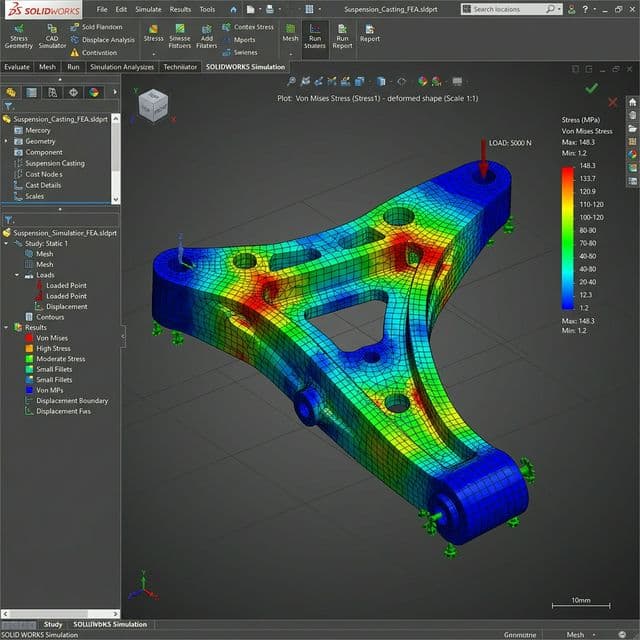
Task: Click the Stress ribbon icon
Action: coord(153,33)
